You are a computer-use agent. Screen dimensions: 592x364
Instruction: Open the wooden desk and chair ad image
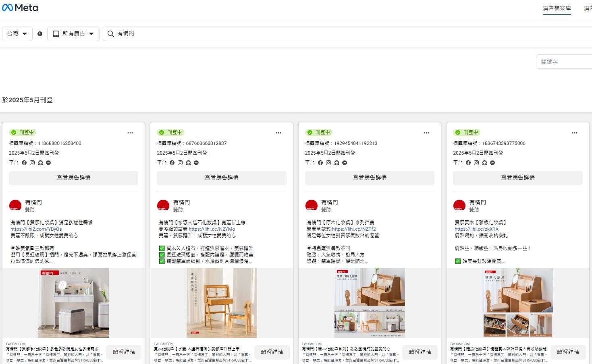[222, 303]
